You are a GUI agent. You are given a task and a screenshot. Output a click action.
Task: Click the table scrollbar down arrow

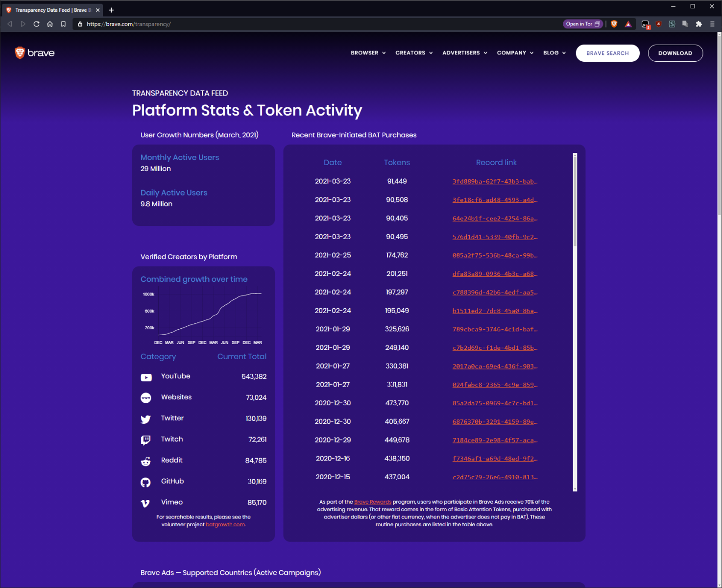(575, 489)
